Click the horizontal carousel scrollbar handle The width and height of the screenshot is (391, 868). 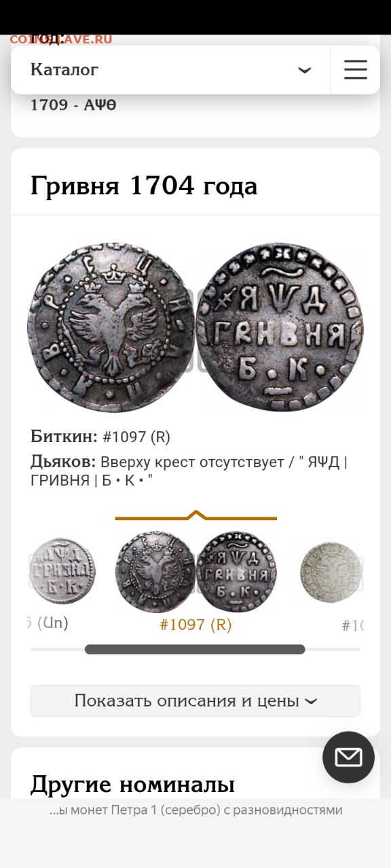(x=195, y=649)
